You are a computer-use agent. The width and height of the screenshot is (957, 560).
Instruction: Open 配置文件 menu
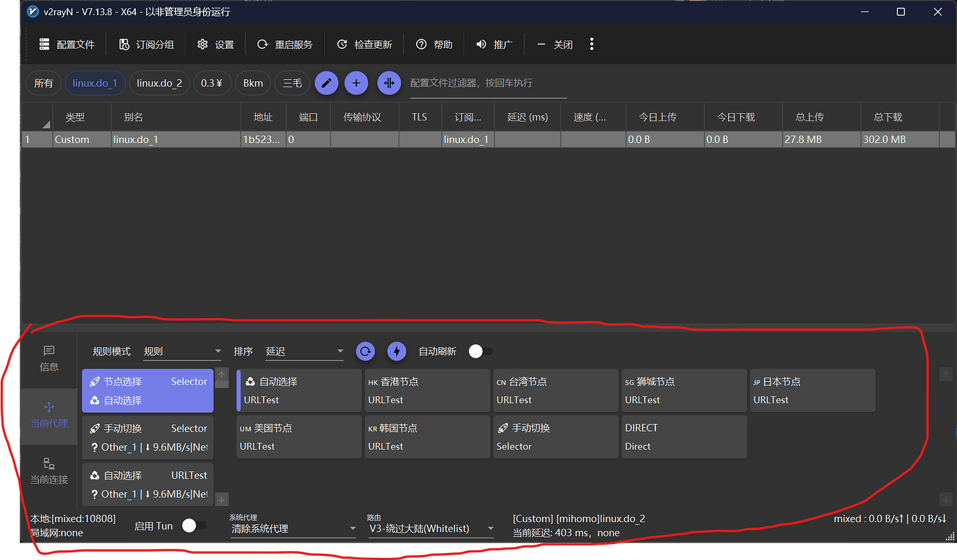point(67,44)
